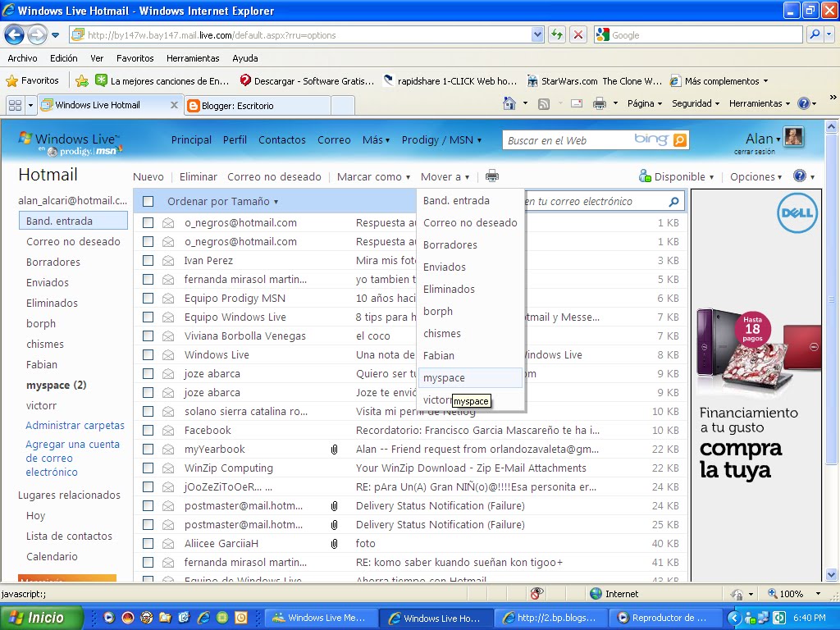
Task: Open the address bar URL history dropdown
Action: pyautogui.click(x=537, y=34)
